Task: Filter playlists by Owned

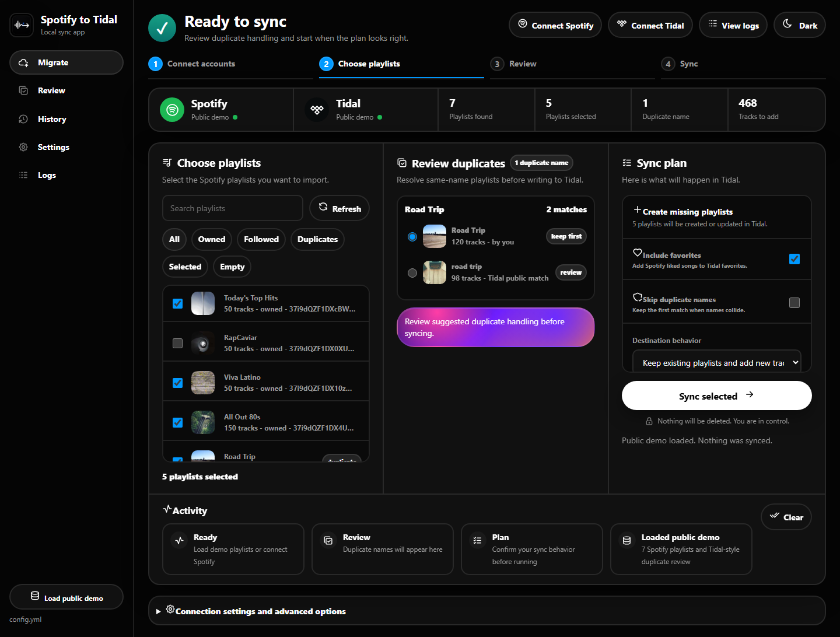Action: pyautogui.click(x=212, y=239)
